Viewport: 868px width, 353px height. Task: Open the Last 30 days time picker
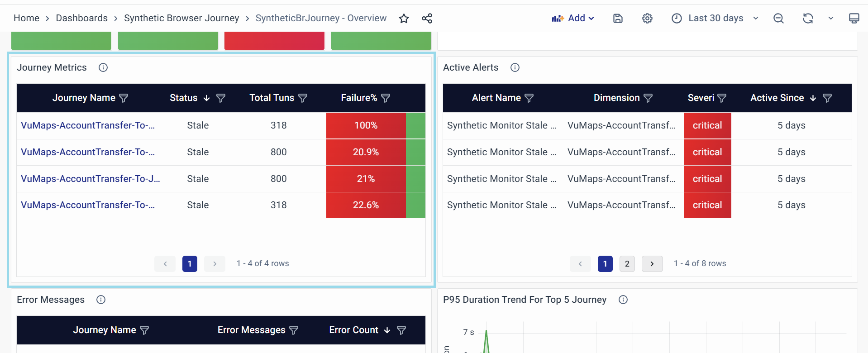pos(715,19)
